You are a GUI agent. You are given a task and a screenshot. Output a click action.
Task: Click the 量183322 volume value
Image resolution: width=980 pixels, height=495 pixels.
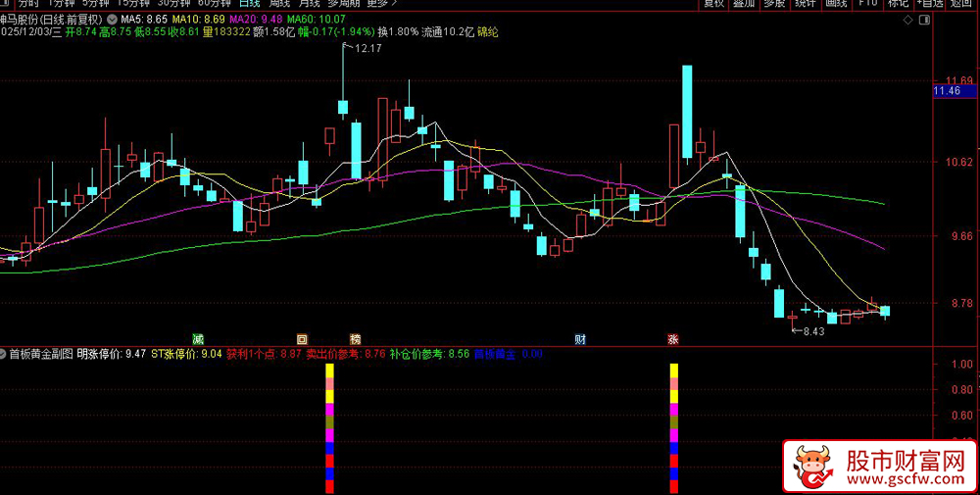point(227,32)
